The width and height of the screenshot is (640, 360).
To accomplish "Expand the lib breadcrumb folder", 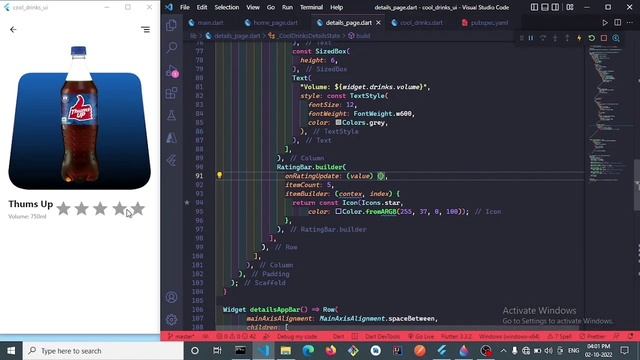I will tap(193, 36).
